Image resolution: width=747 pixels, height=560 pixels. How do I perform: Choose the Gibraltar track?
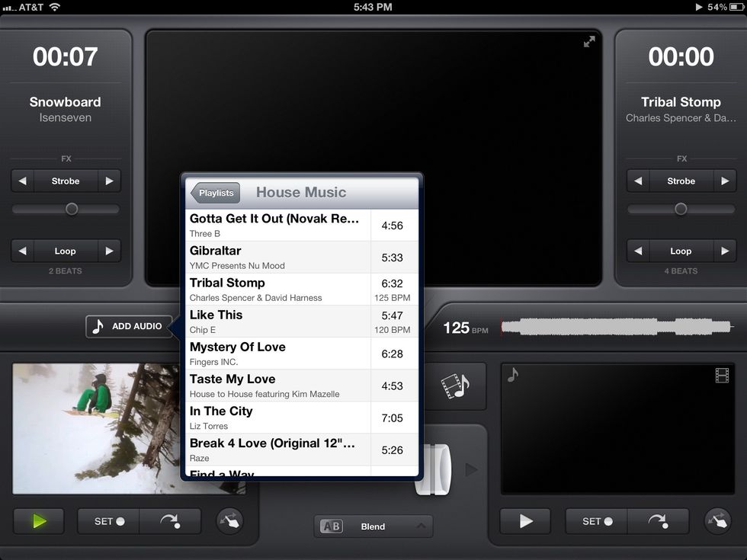tap(302, 258)
